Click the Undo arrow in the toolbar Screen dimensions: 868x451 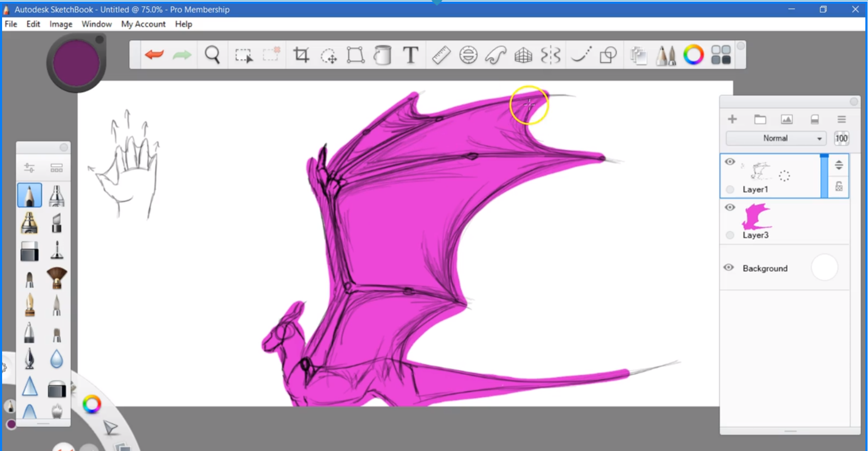154,55
